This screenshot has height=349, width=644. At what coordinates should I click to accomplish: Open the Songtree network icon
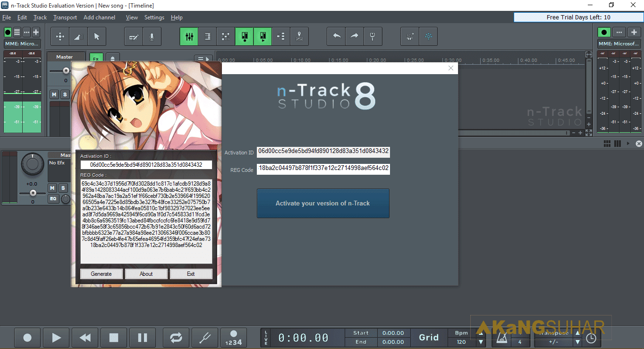pos(428,36)
